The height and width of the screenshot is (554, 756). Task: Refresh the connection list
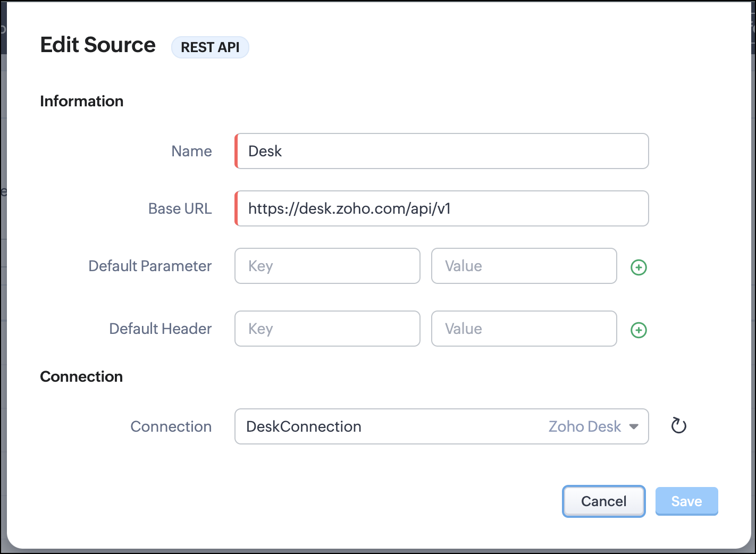(x=679, y=426)
